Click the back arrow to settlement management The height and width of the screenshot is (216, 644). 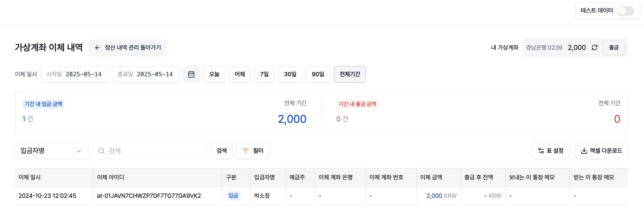point(97,48)
